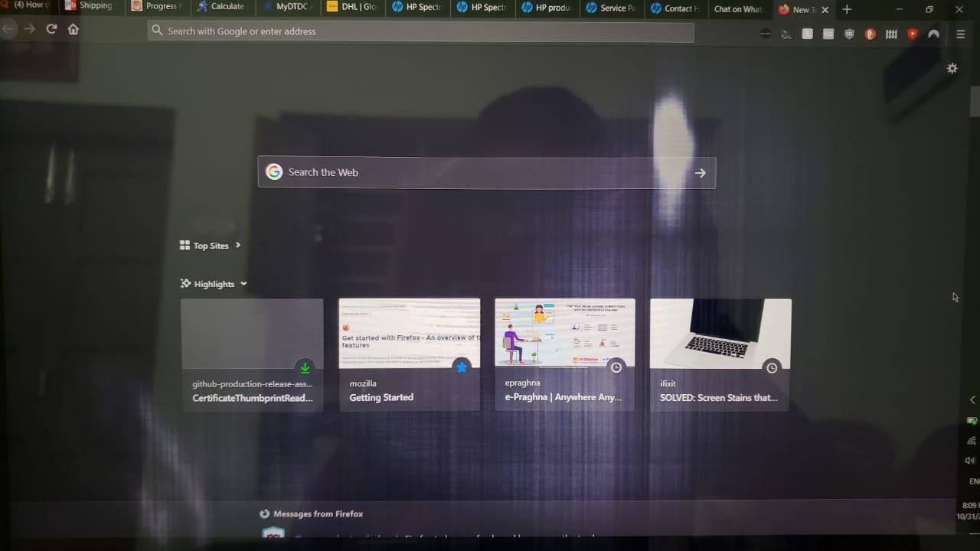Go to the Firefox home page
Image resolution: width=980 pixels, height=551 pixels.
(73, 29)
